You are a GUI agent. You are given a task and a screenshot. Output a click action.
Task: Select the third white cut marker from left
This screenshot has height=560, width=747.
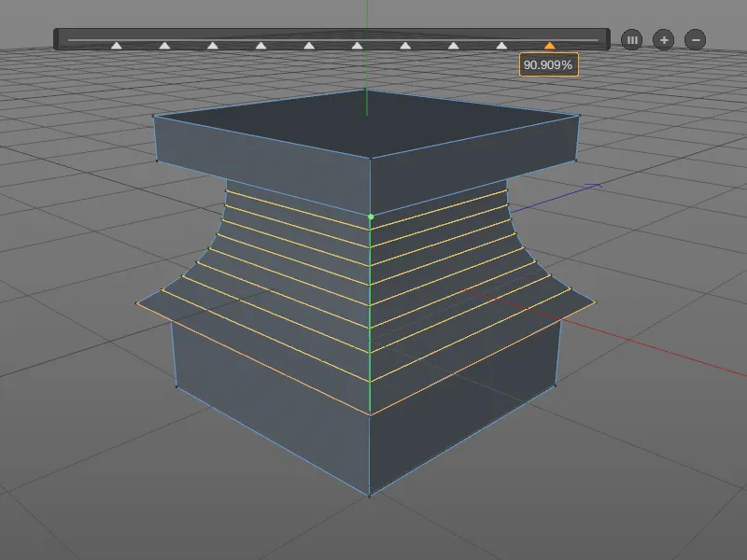[213, 45]
